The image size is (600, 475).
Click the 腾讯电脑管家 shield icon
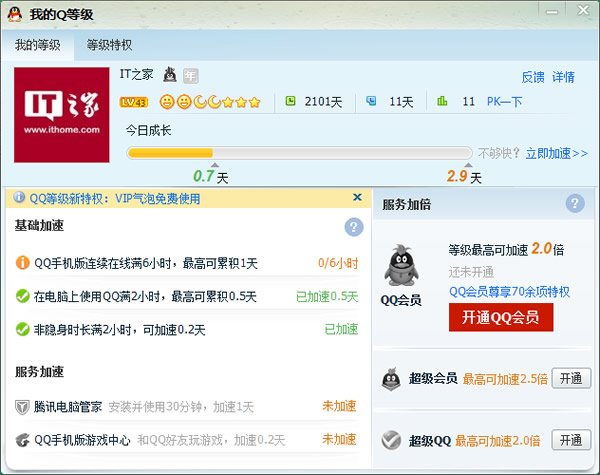point(22,407)
